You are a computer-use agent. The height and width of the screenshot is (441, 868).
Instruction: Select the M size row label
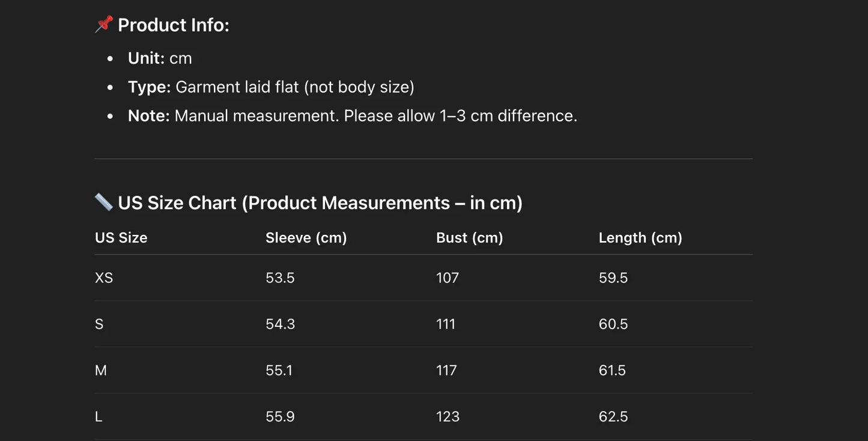coord(101,371)
